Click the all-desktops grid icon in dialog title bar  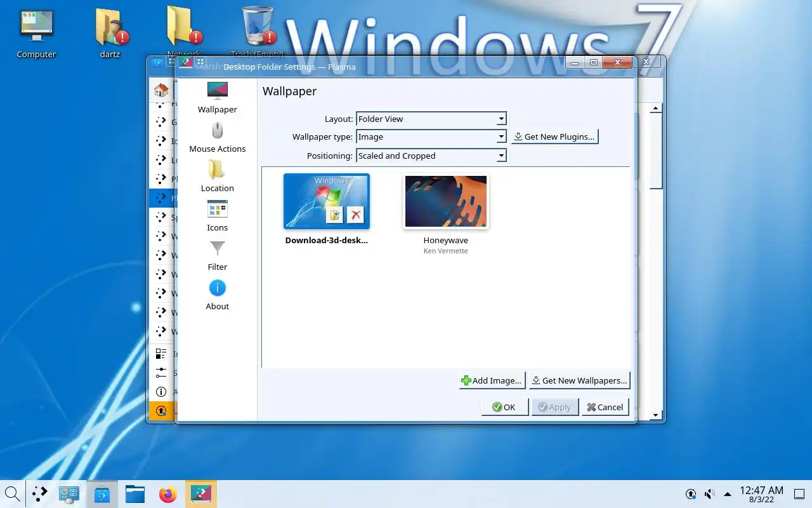(x=200, y=62)
